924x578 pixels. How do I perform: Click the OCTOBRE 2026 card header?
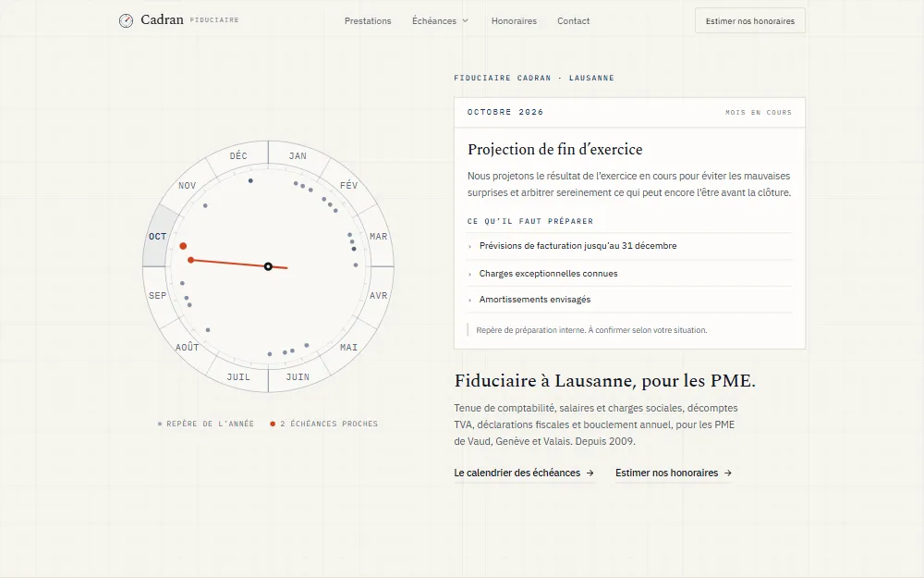[x=505, y=112]
